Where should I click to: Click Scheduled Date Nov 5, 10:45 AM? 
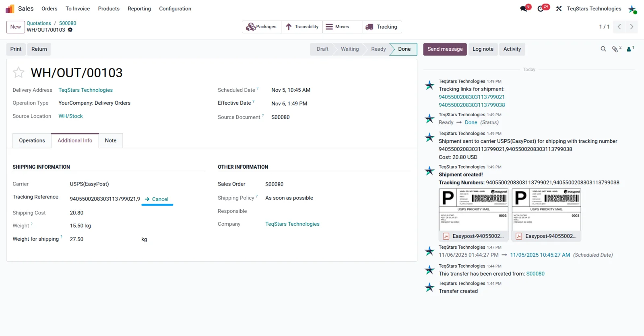click(291, 90)
